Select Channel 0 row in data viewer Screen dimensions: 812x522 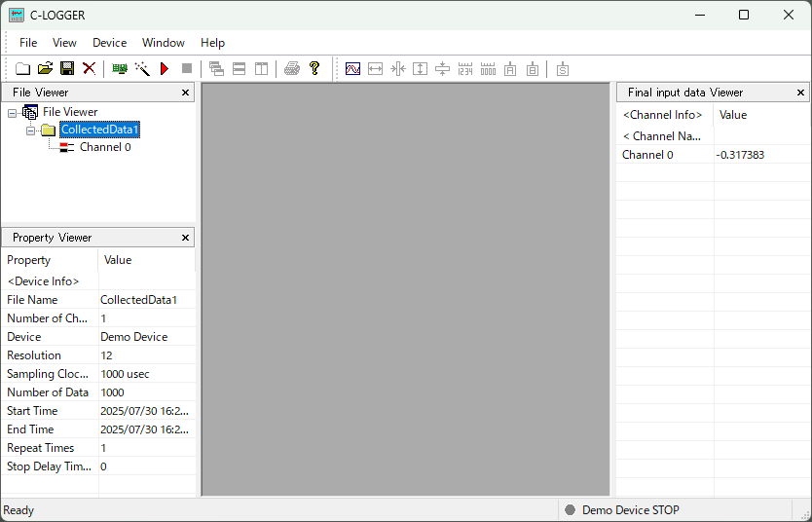point(647,155)
